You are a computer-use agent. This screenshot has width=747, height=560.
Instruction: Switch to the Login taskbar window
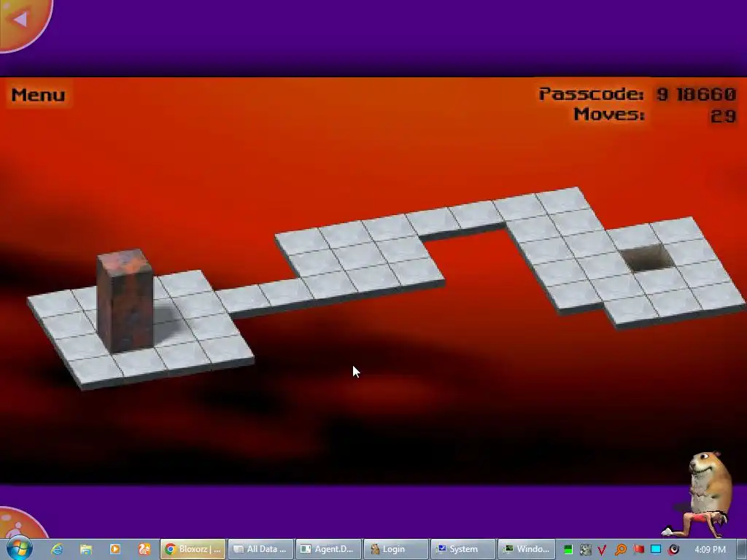point(396,549)
